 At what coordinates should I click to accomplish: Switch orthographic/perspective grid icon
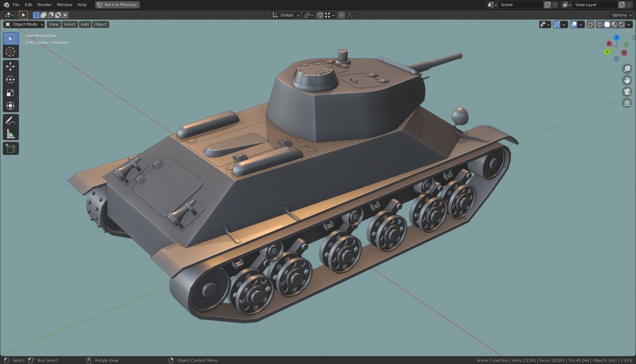pyautogui.click(x=627, y=103)
